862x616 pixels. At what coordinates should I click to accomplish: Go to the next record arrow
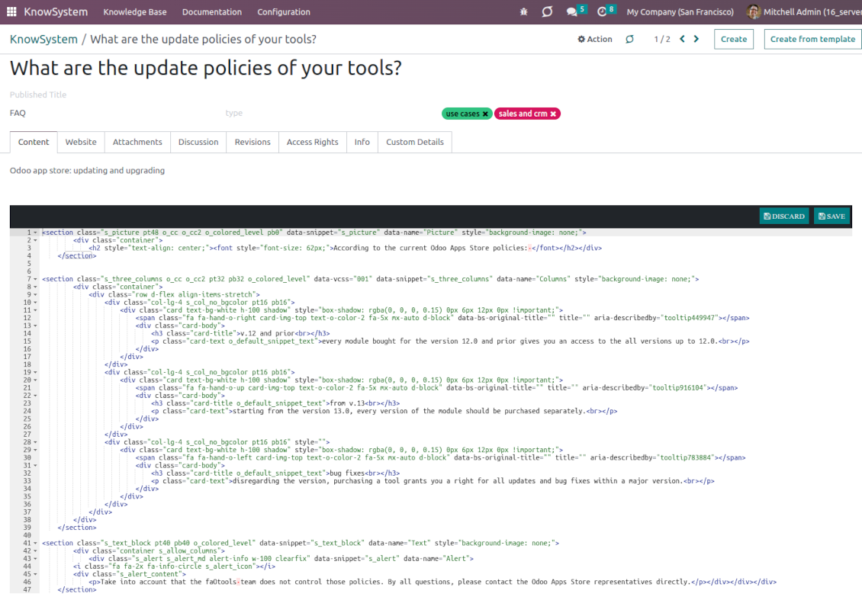696,39
